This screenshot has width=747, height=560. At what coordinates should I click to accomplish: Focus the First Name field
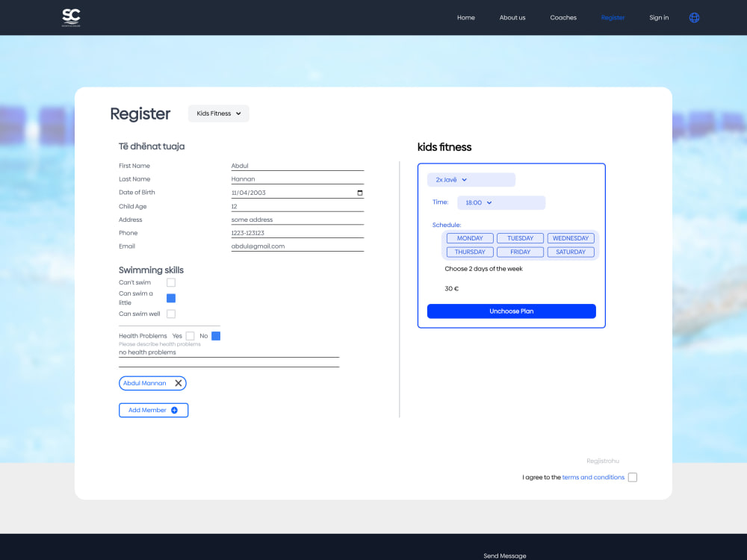[297, 166]
